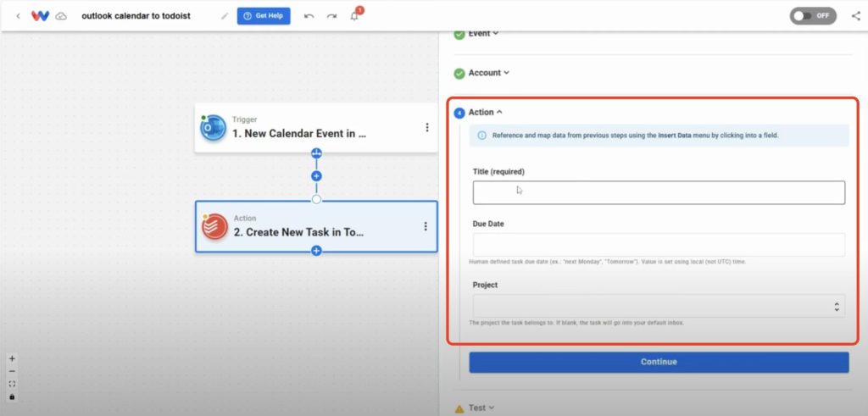Expand the Test section
This screenshot has width=868, height=416.
(x=481, y=408)
